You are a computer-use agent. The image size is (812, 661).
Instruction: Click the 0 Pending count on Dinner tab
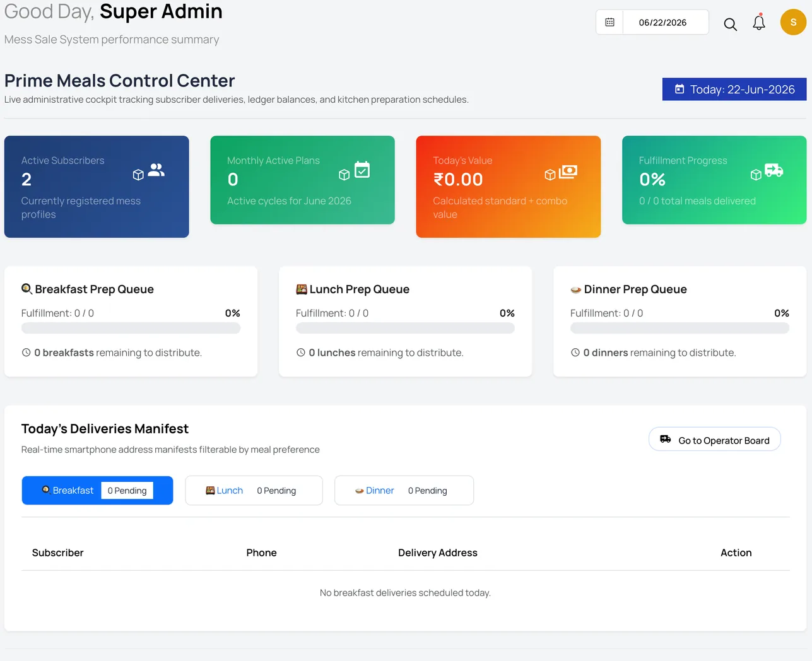[x=428, y=490]
